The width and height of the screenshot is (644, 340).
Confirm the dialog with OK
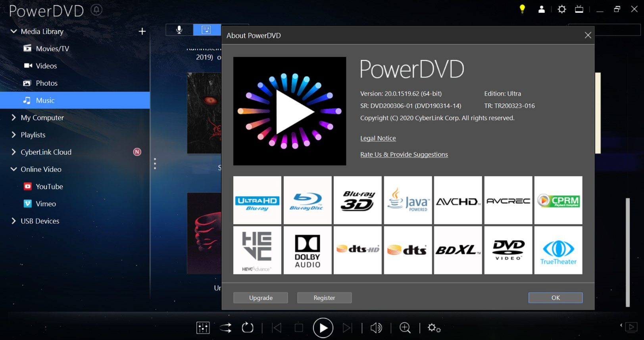point(556,298)
